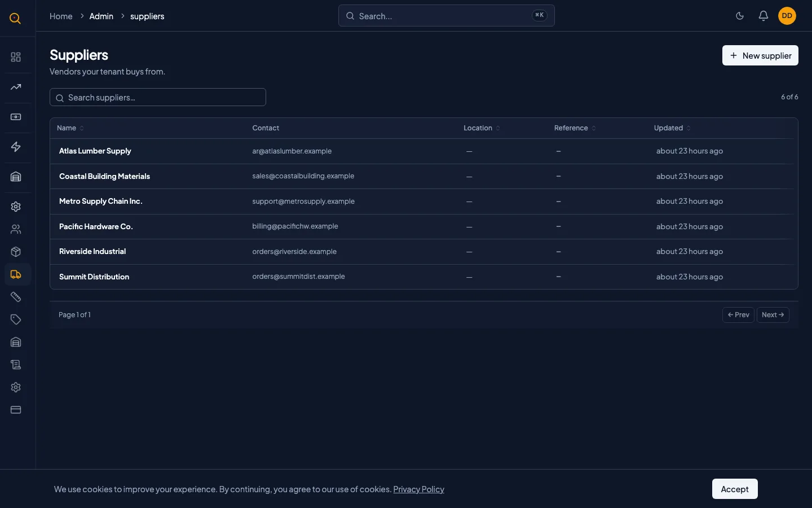Click the ⌘K shortcut badge in search
This screenshot has height=508, width=812.
pyautogui.click(x=540, y=15)
